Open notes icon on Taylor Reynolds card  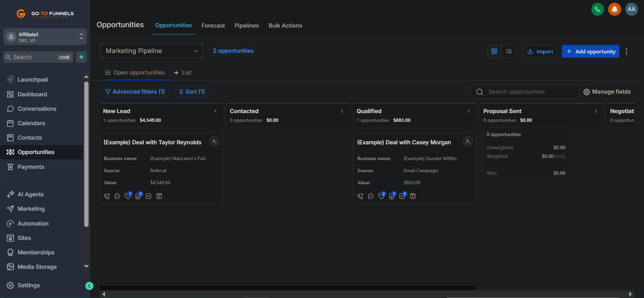pos(138,196)
